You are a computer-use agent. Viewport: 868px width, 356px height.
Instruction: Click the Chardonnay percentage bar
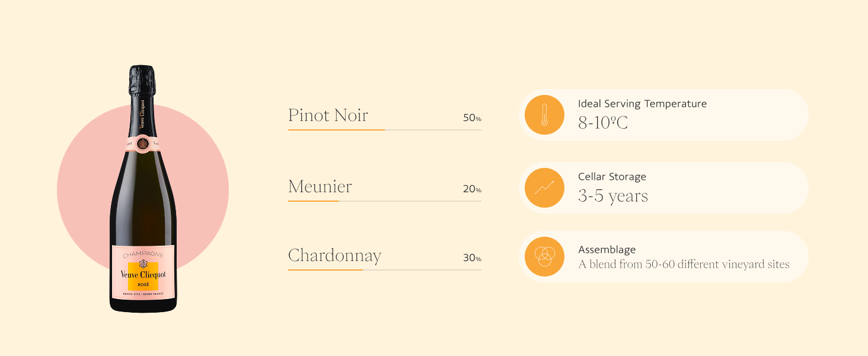pyautogui.click(x=384, y=270)
